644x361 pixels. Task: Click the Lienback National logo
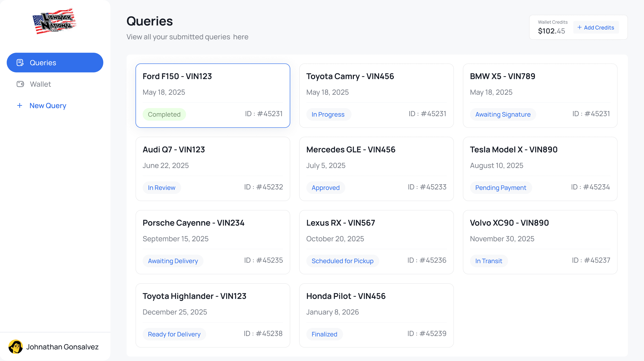pos(54,21)
